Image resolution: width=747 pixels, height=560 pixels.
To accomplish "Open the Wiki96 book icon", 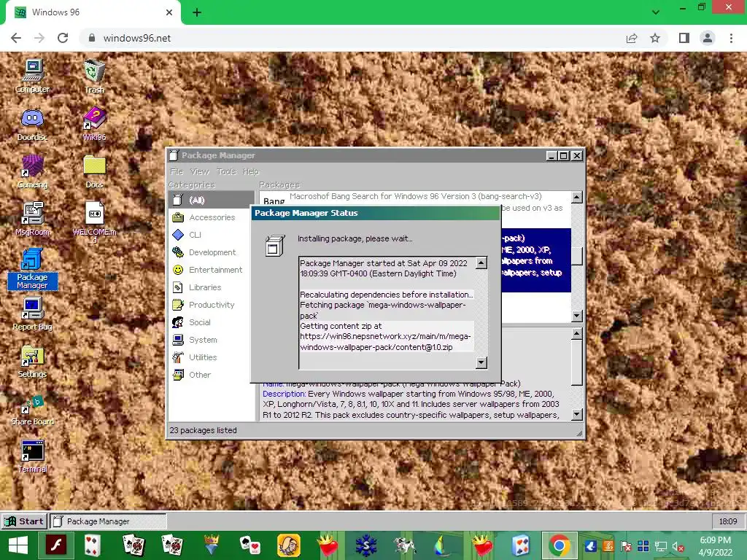I will coord(94,124).
